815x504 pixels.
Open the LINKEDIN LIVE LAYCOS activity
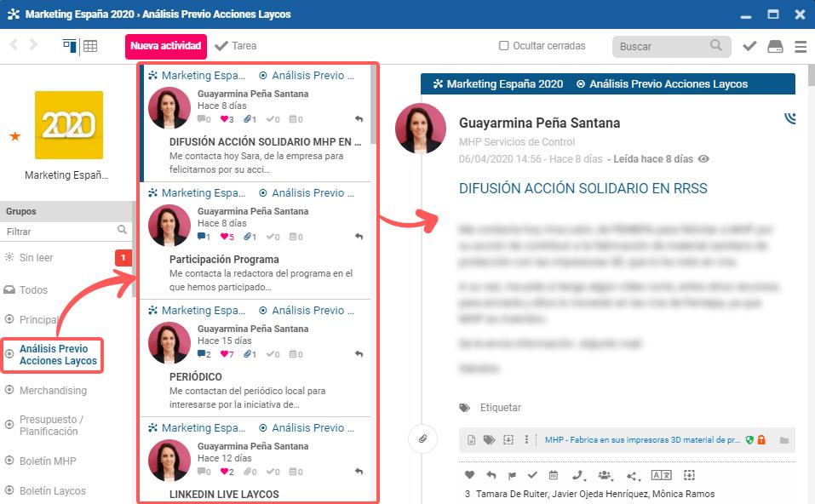click(224, 494)
